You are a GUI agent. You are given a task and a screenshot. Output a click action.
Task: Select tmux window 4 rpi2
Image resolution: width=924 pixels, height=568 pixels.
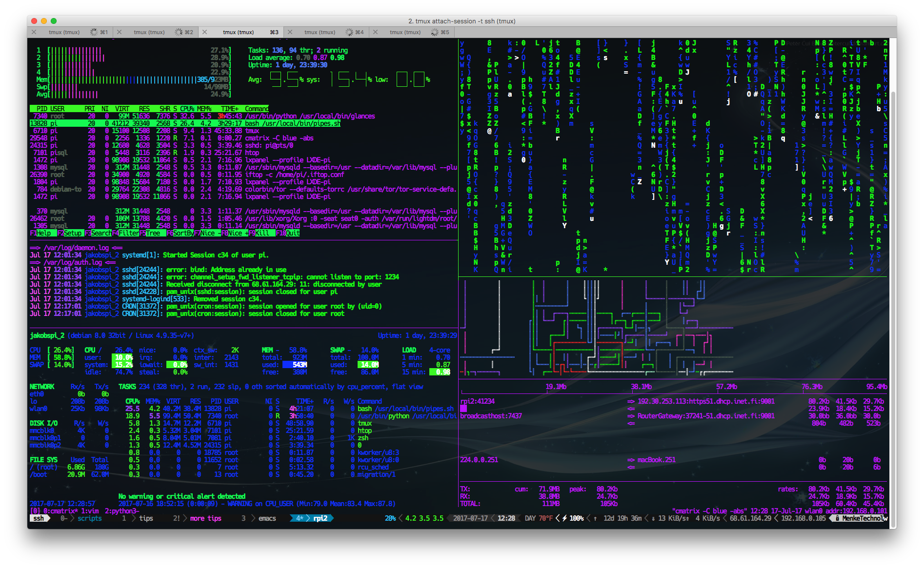[x=312, y=518]
